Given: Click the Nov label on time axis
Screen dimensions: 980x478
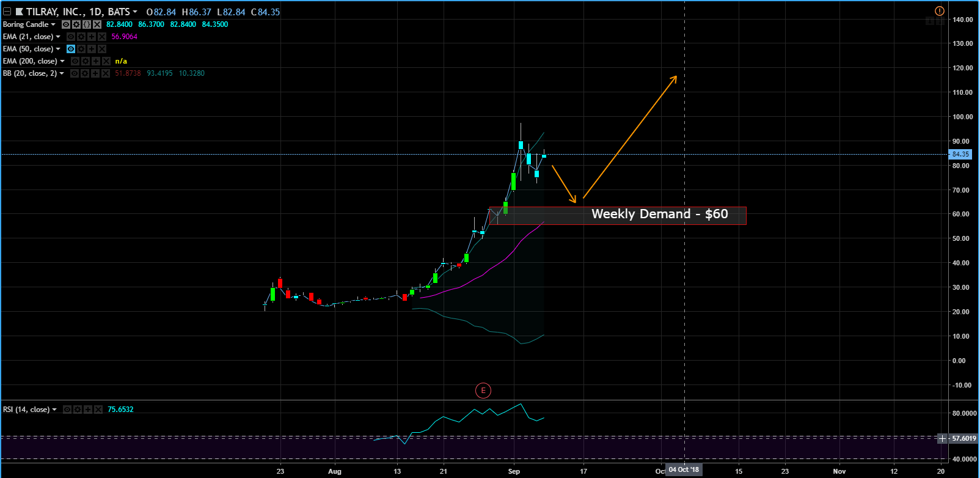Looking at the screenshot, I should point(839,471).
